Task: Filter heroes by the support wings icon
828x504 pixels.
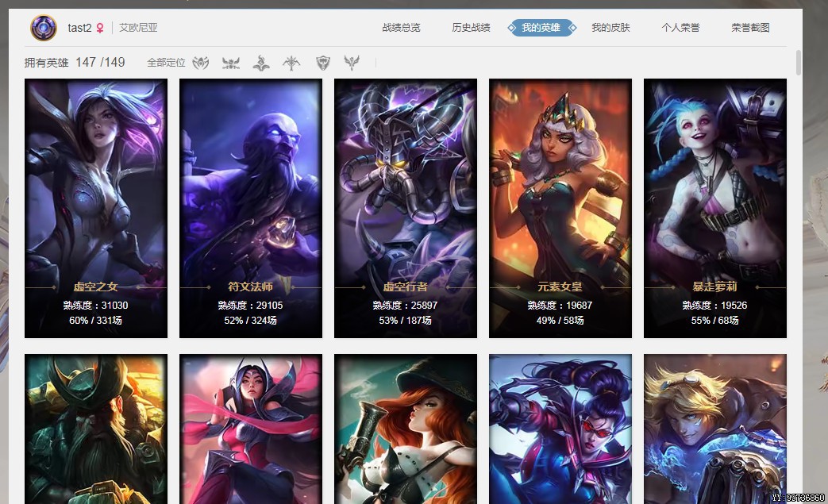Action: (351, 63)
